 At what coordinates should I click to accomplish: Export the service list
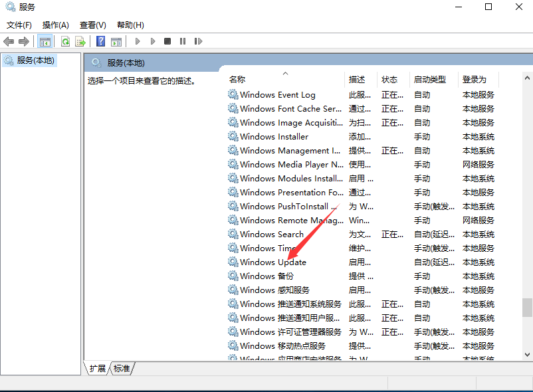click(x=81, y=41)
